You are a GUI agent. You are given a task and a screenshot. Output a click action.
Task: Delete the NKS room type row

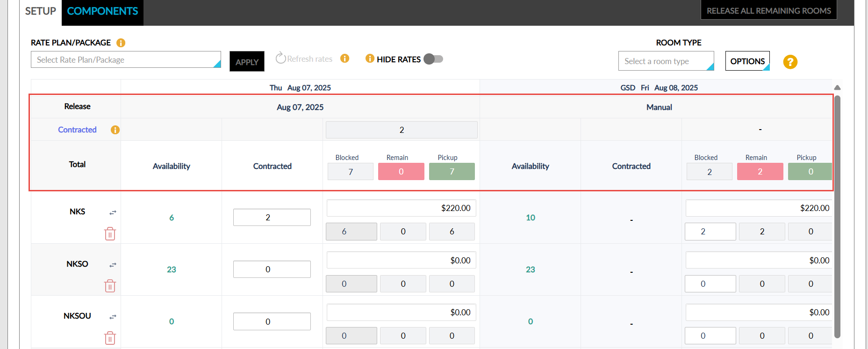point(110,233)
